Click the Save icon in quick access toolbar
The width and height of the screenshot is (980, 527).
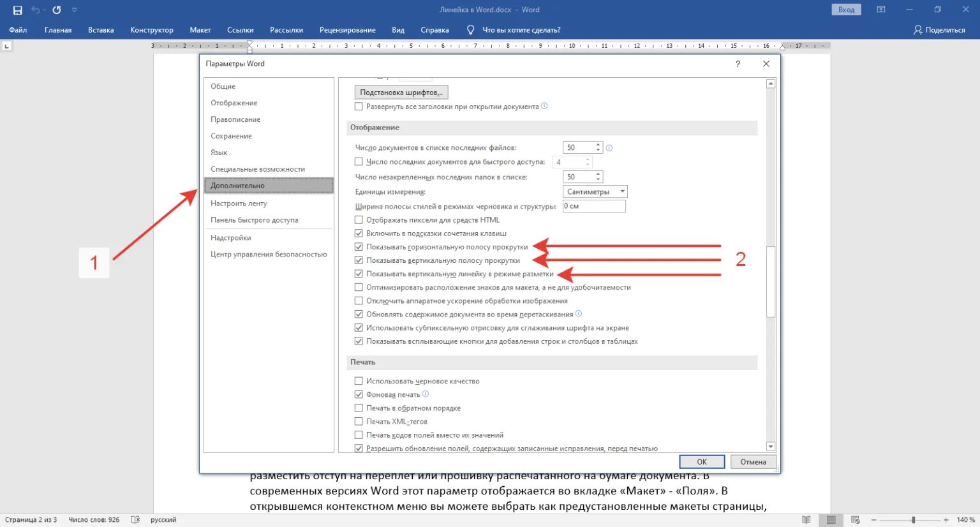tap(18, 10)
